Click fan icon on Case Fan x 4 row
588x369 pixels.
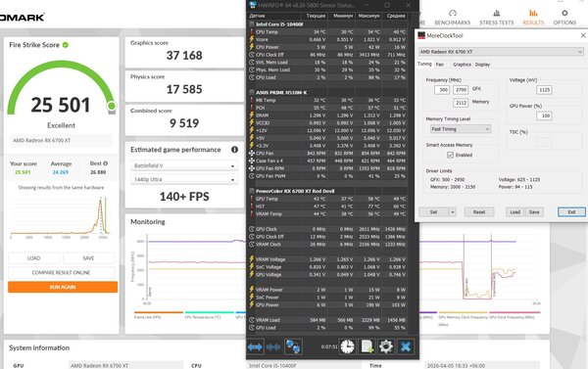(x=252, y=161)
